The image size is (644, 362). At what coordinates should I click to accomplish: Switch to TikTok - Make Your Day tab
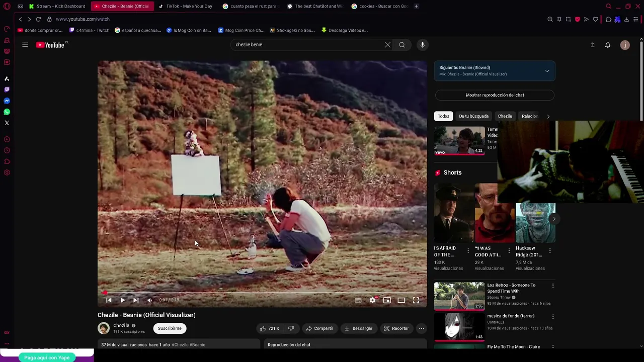[x=186, y=6]
